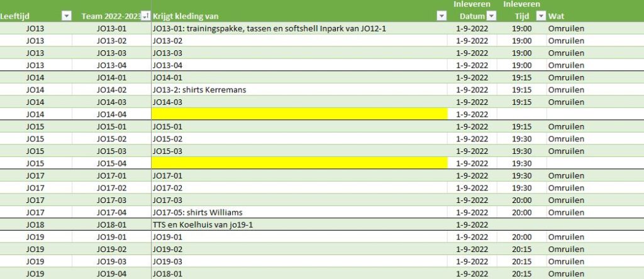Open the Inleveren Tijd filter dropdown
The height and width of the screenshot is (279, 644).
coord(541,16)
